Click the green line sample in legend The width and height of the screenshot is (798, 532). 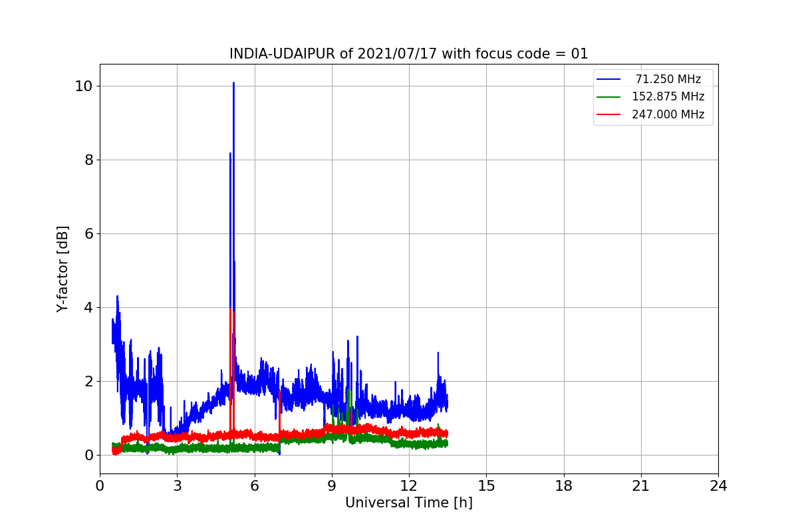pos(608,97)
